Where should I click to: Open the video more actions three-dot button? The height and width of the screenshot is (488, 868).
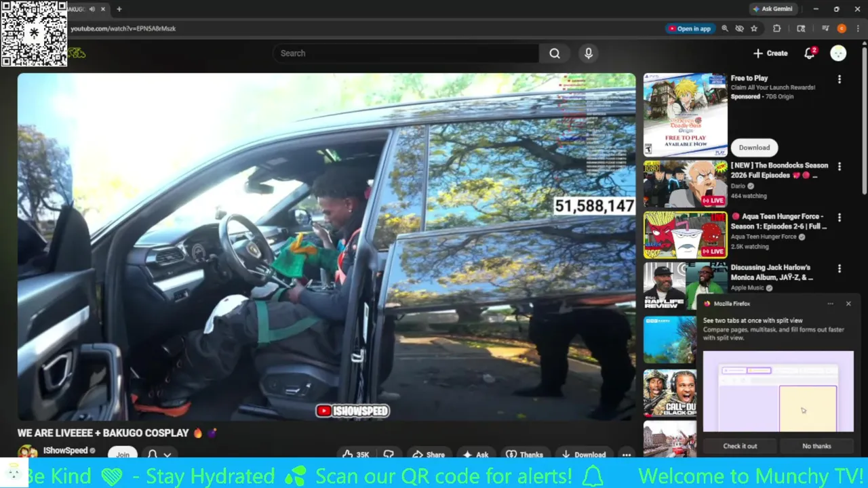627,454
